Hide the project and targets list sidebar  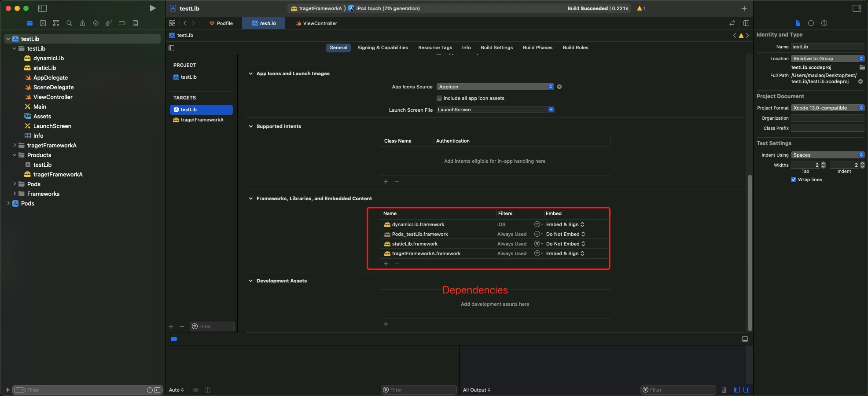(x=172, y=48)
